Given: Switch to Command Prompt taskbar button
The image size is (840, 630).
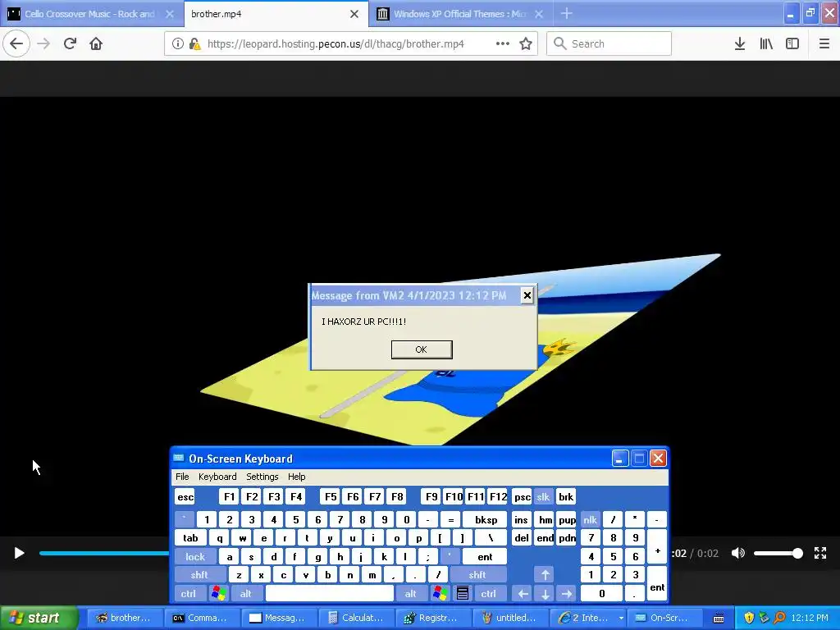Looking at the screenshot, I should tap(202, 618).
